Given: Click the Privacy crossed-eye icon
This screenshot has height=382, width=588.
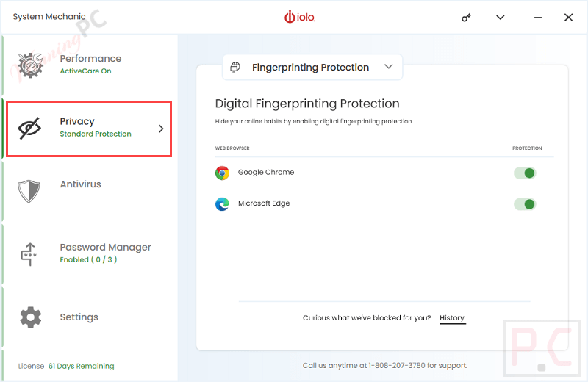Looking at the screenshot, I should [29, 129].
